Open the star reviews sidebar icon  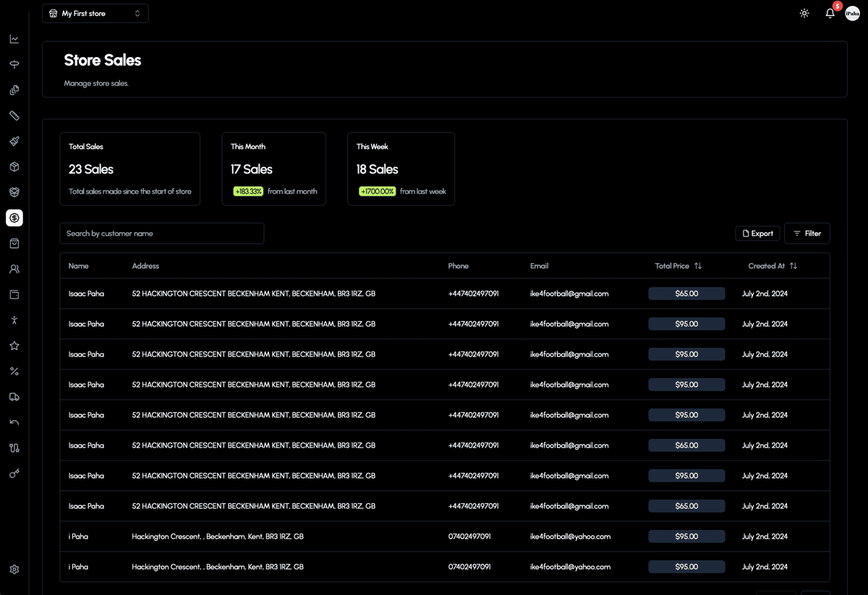point(14,346)
